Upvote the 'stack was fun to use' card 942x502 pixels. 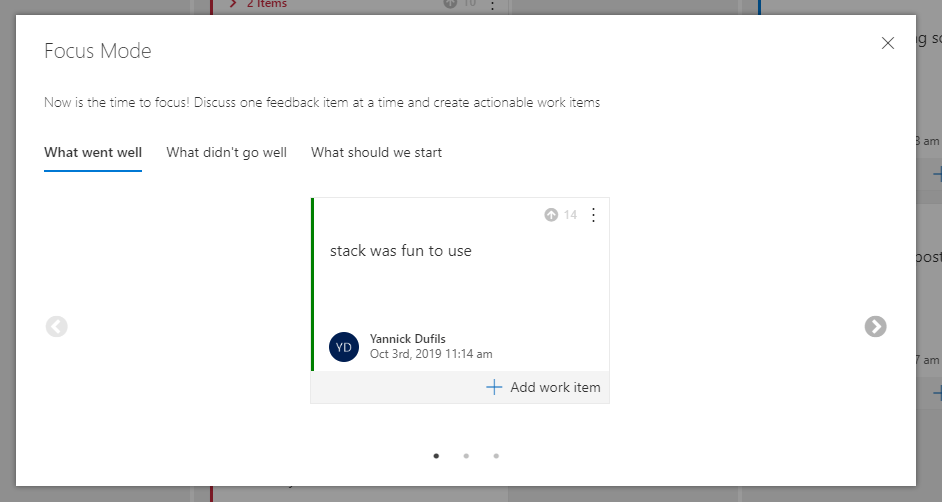(551, 215)
